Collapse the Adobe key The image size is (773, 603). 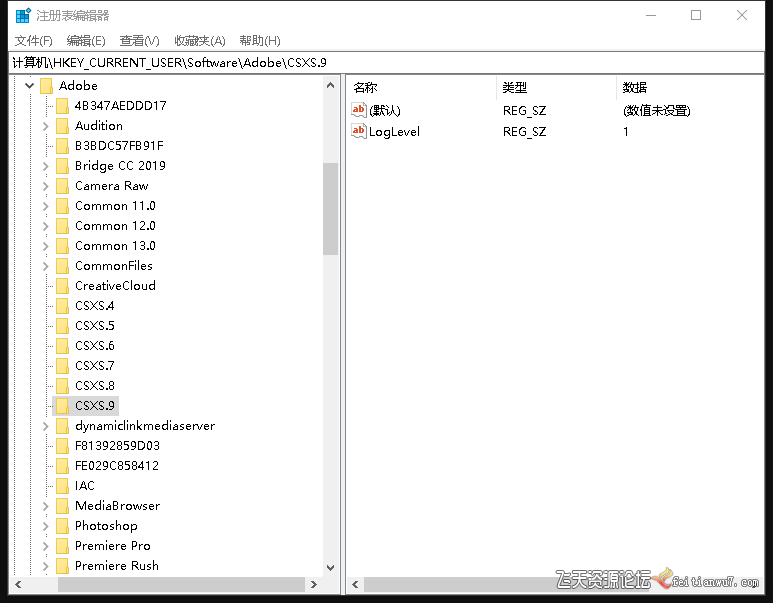tap(30, 86)
